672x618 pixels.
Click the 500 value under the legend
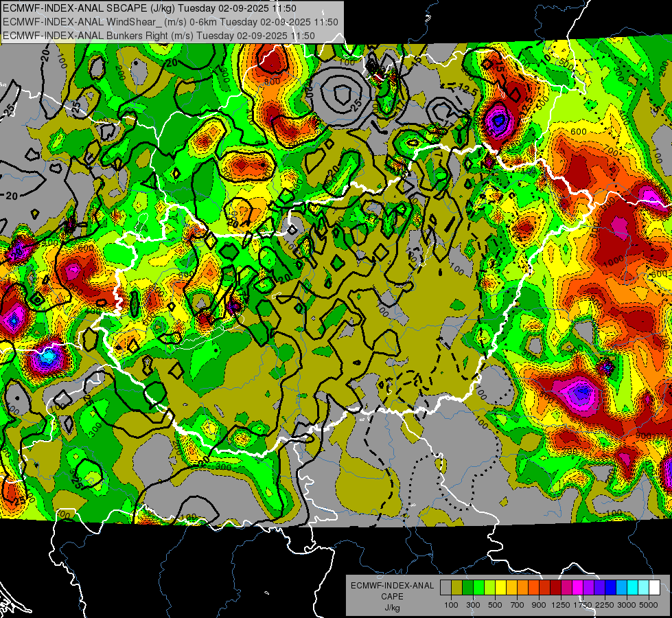(x=495, y=605)
